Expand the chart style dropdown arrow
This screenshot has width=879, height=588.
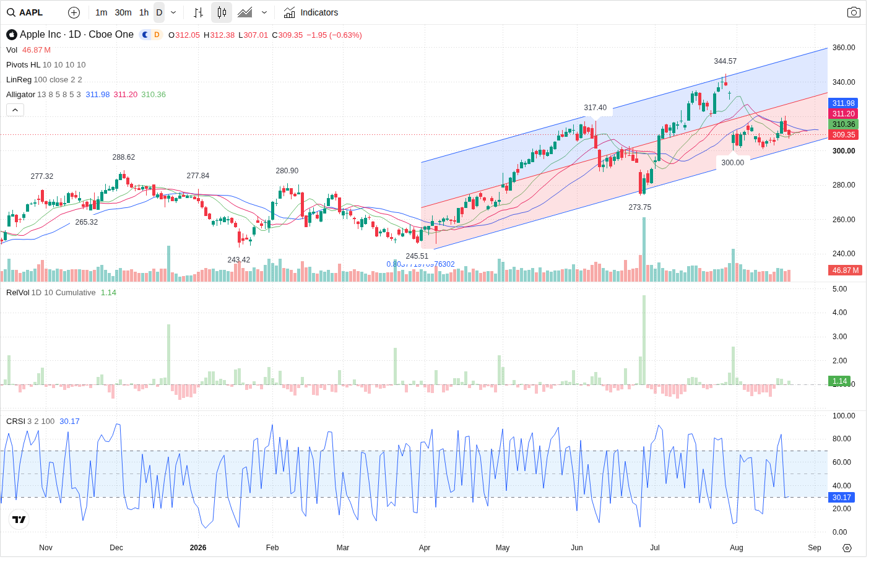[x=264, y=12]
